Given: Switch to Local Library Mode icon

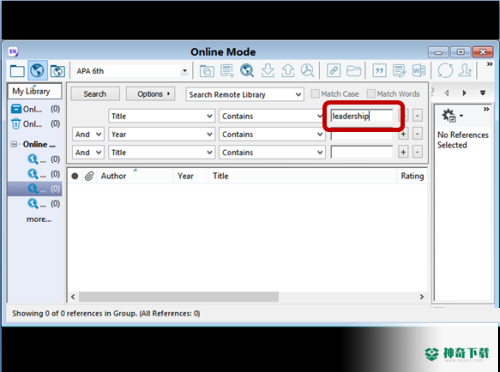Looking at the screenshot, I should 17,71.
